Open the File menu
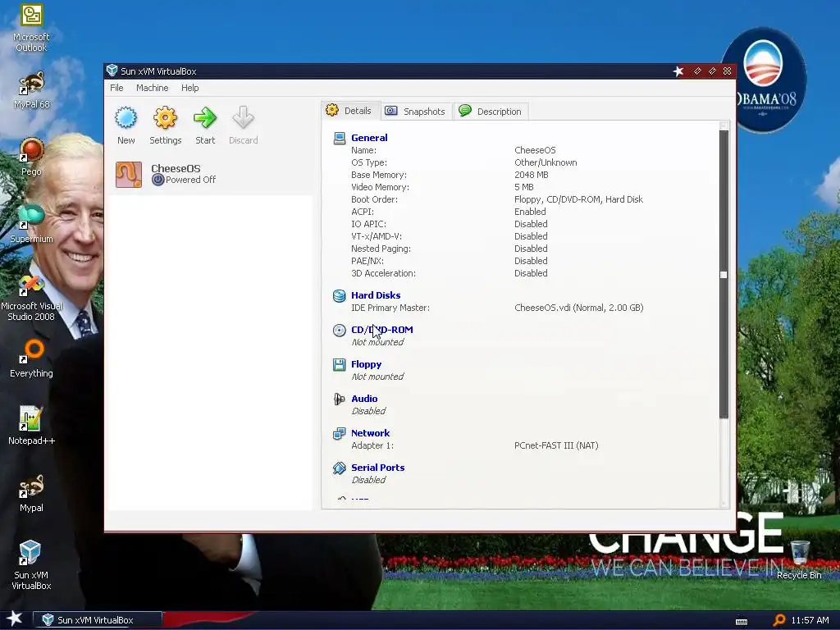The width and height of the screenshot is (840, 630). pos(116,88)
